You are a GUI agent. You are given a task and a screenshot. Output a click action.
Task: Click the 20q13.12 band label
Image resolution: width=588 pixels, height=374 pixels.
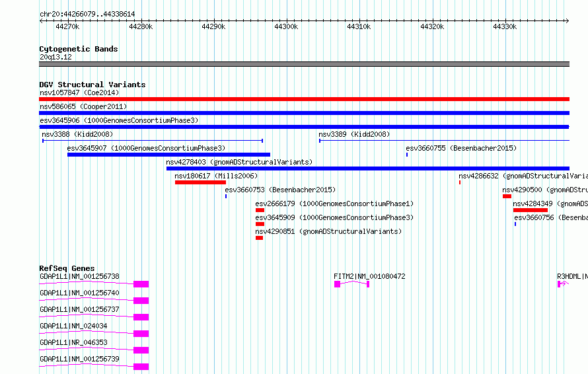55,57
